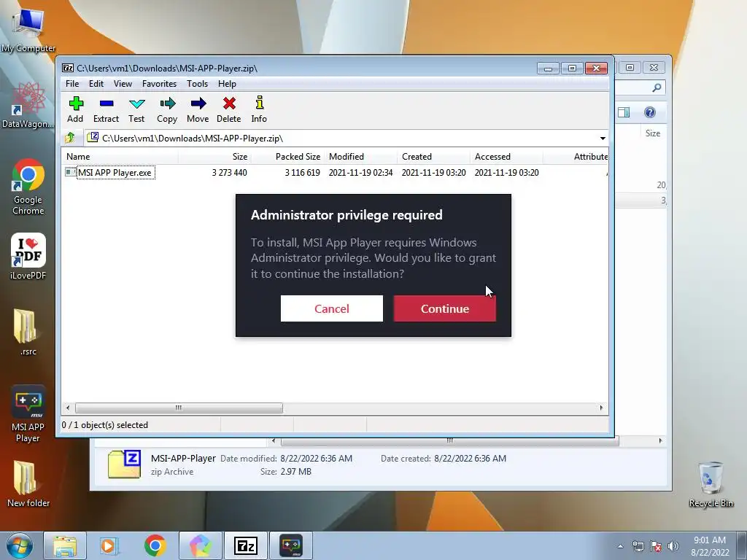Sort by the Created column header

click(x=433, y=157)
